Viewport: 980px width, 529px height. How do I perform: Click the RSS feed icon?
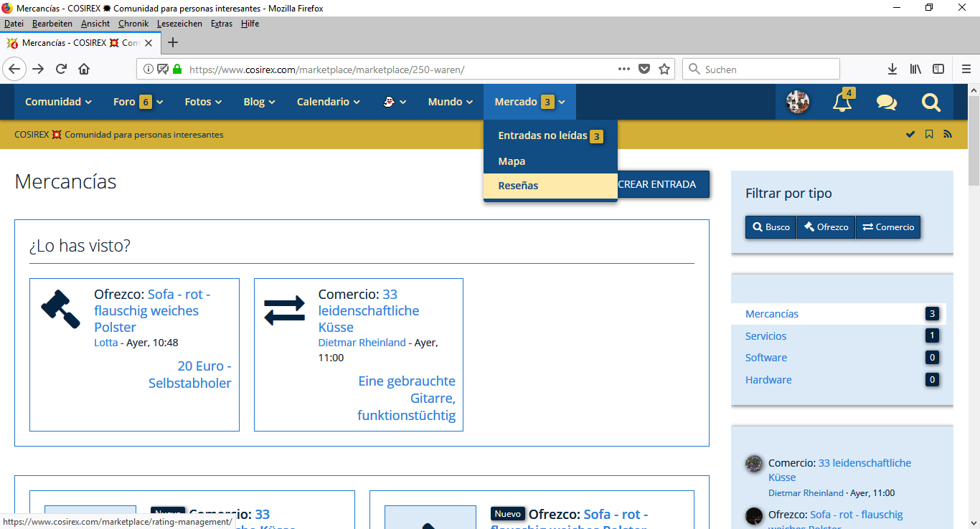(948, 134)
